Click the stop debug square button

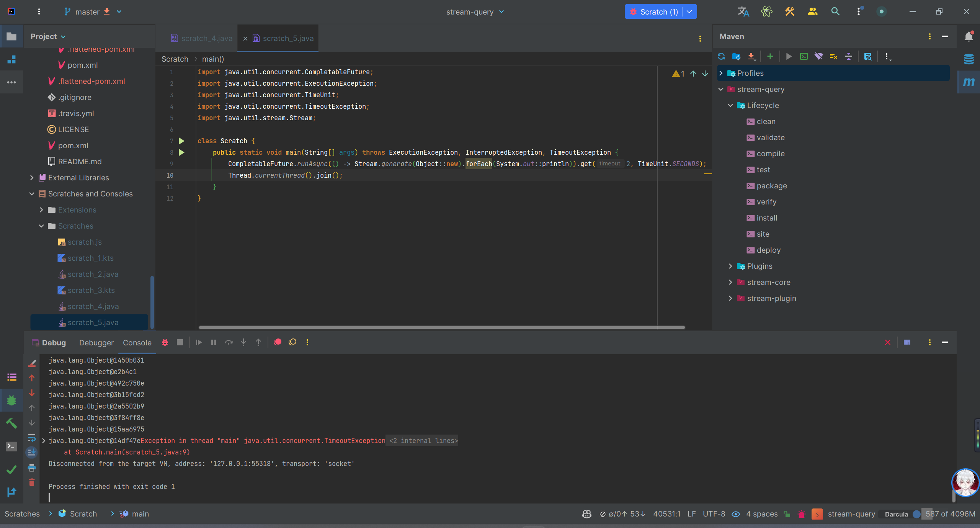point(180,342)
